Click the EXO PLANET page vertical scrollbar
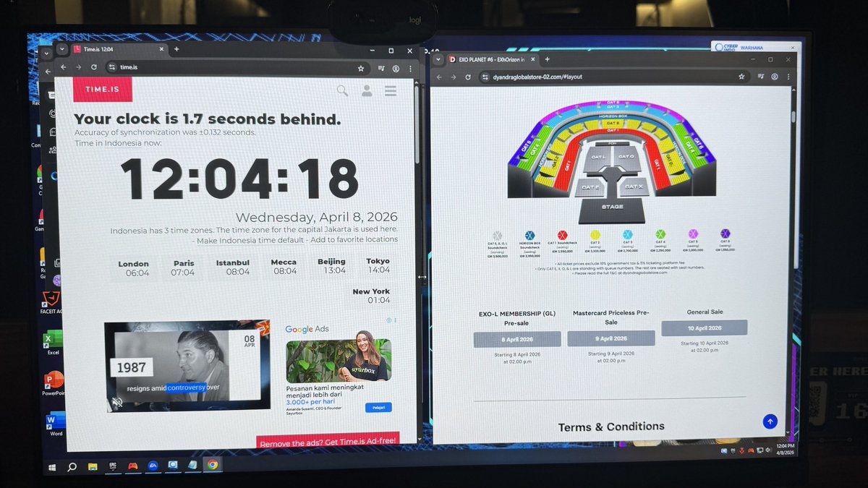The image size is (868, 488). (x=793, y=116)
